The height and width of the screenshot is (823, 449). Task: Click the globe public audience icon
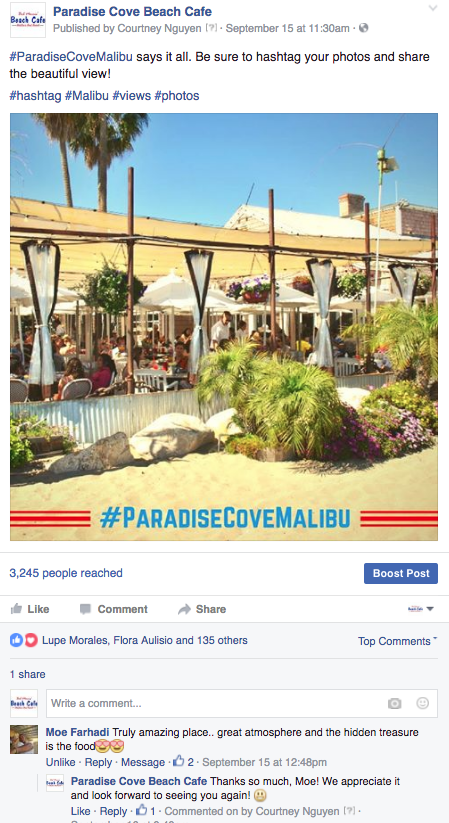pos(363,28)
